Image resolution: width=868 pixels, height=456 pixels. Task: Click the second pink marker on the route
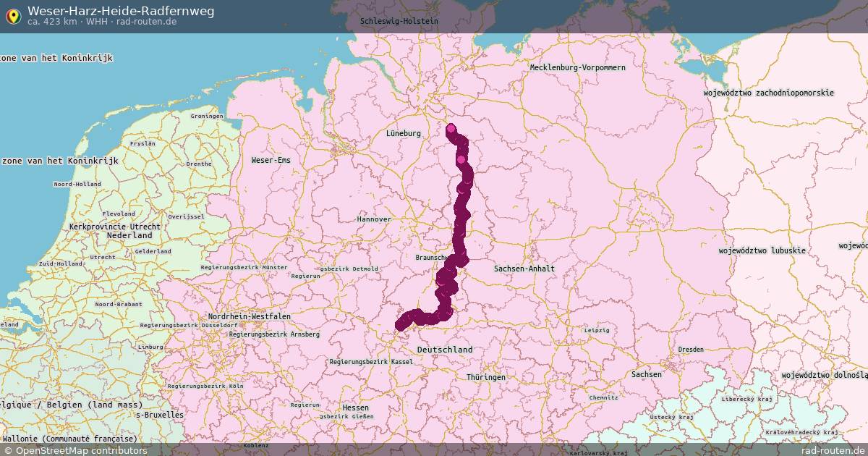click(461, 159)
